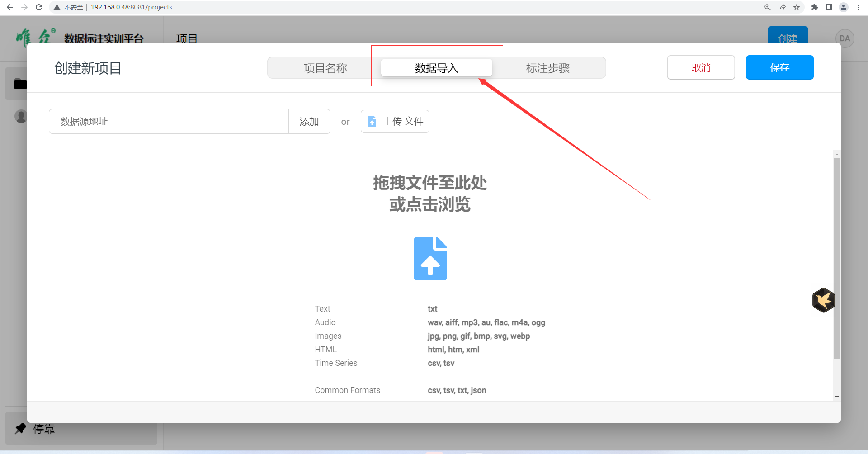This screenshot has height=454, width=868.
Task: Switch to the 项目名称 tab
Action: click(325, 68)
